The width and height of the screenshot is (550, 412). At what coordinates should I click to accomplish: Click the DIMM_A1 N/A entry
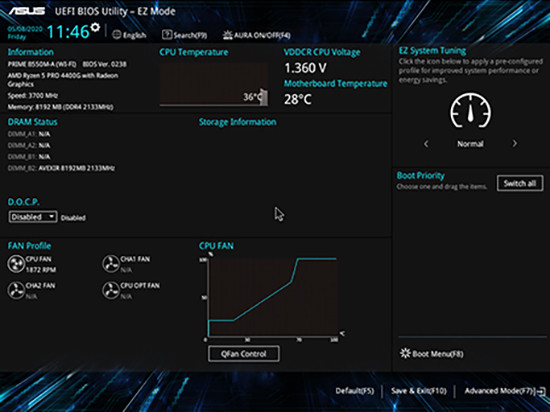[29, 134]
